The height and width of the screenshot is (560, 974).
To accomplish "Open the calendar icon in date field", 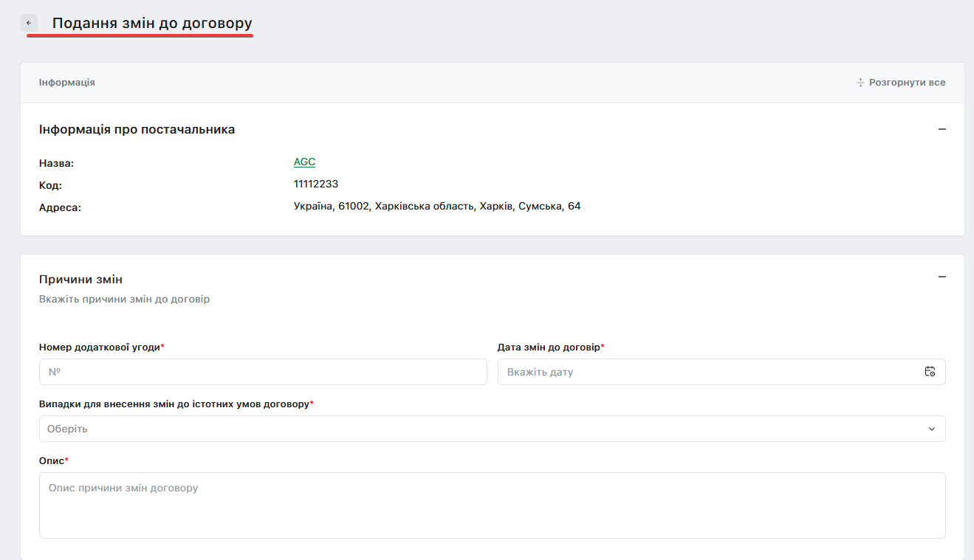I will click(930, 372).
